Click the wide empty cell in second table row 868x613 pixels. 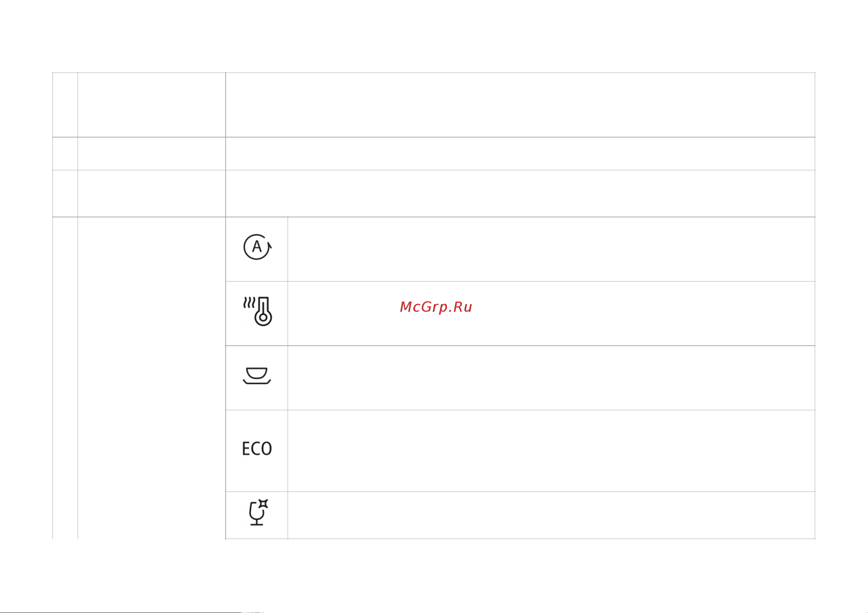(520, 154)
